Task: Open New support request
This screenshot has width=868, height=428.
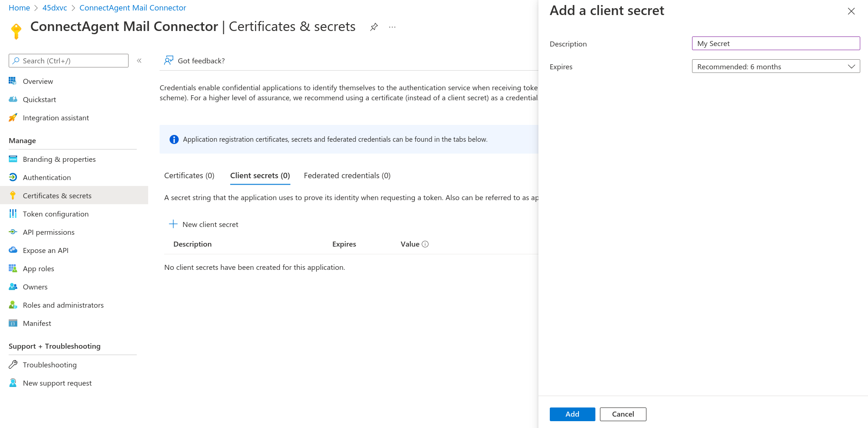Action: coord(57,383)
